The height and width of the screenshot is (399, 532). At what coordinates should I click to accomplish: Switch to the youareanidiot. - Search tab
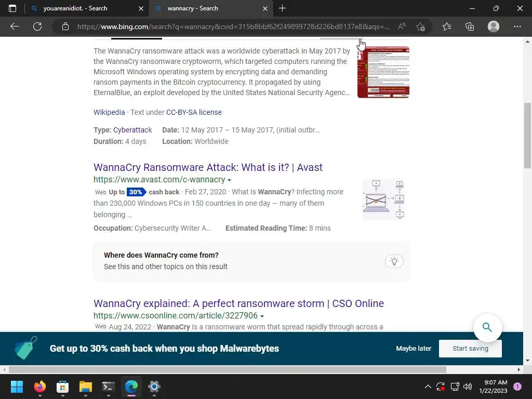click(75, 8)
